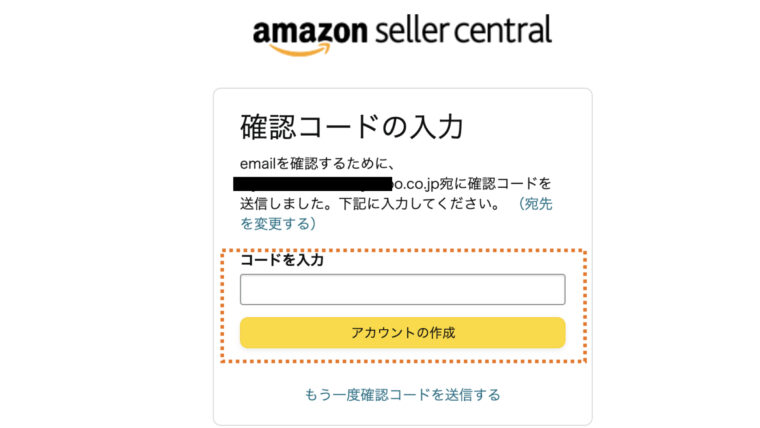Image resolution: width=760 pixels, height=428 pixels.
Task: Click the yellow アカウントの作成 button
Action: coord(402,333)
